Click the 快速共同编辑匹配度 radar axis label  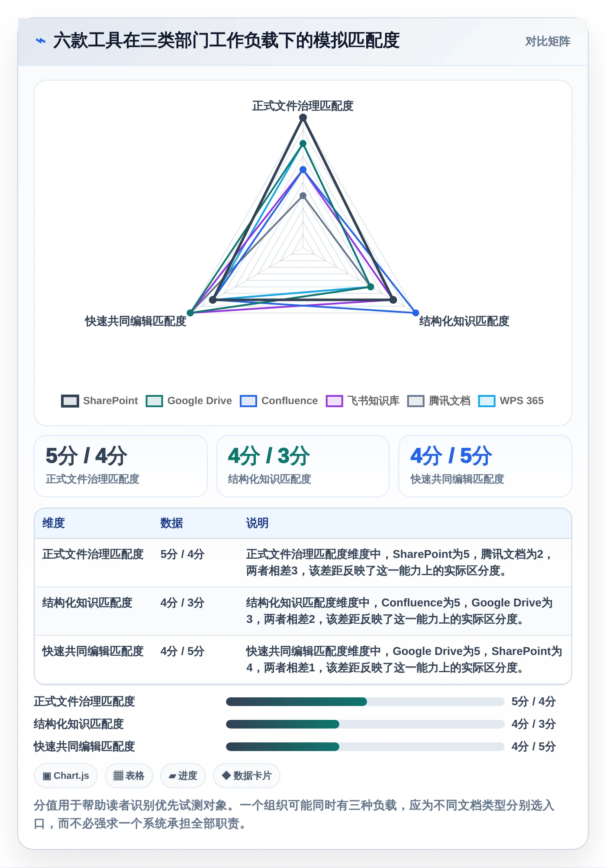(x=136, y=321)
